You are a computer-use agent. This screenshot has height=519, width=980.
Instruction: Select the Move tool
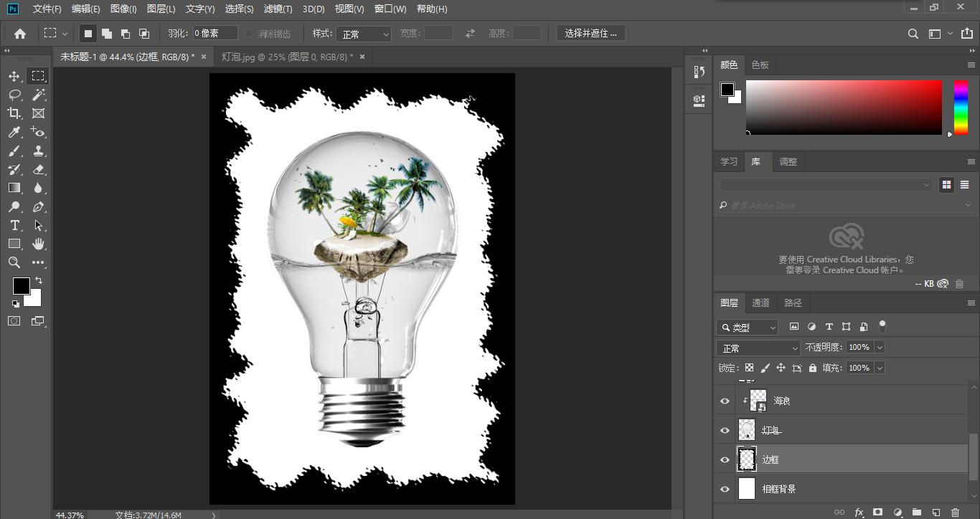(14, 76)
